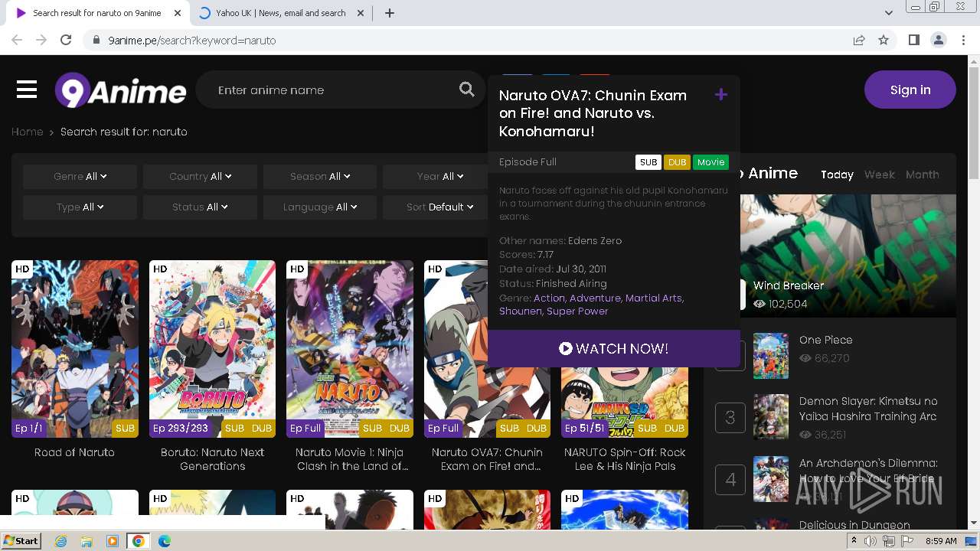Open Wind Breaker in top anime
The height and width of the screenshot is (551, 980).
coord(789,285)
